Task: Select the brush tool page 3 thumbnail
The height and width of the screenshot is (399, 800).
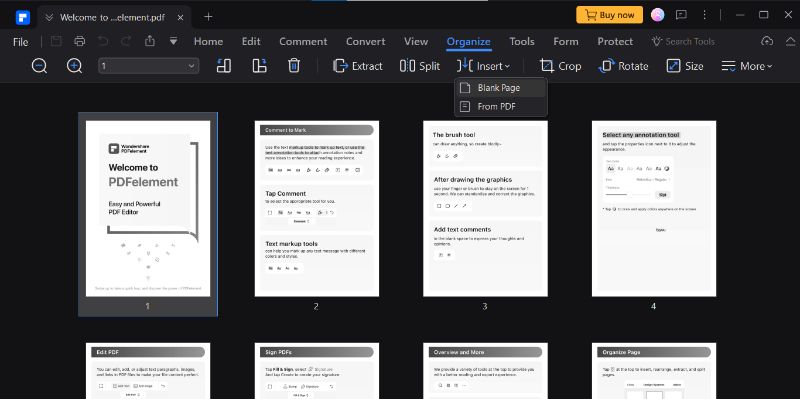Action: pos(485,209)
